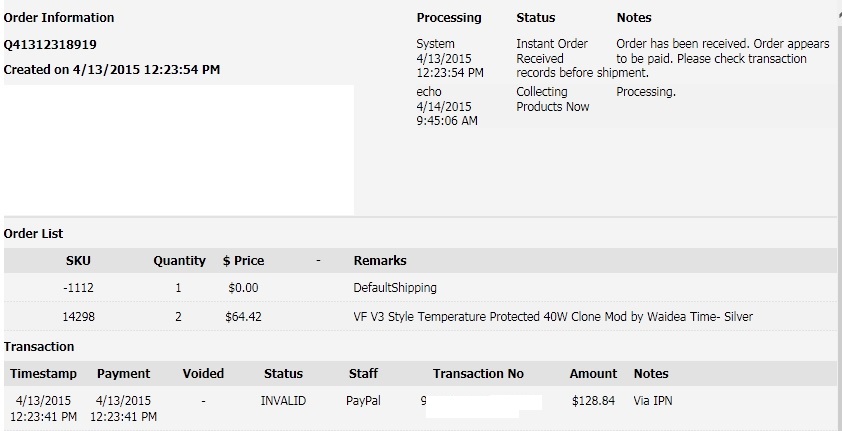Screen dimensions: 842x431
Task: Click the Instant Order Received status
Action: (x=552, y=51)
